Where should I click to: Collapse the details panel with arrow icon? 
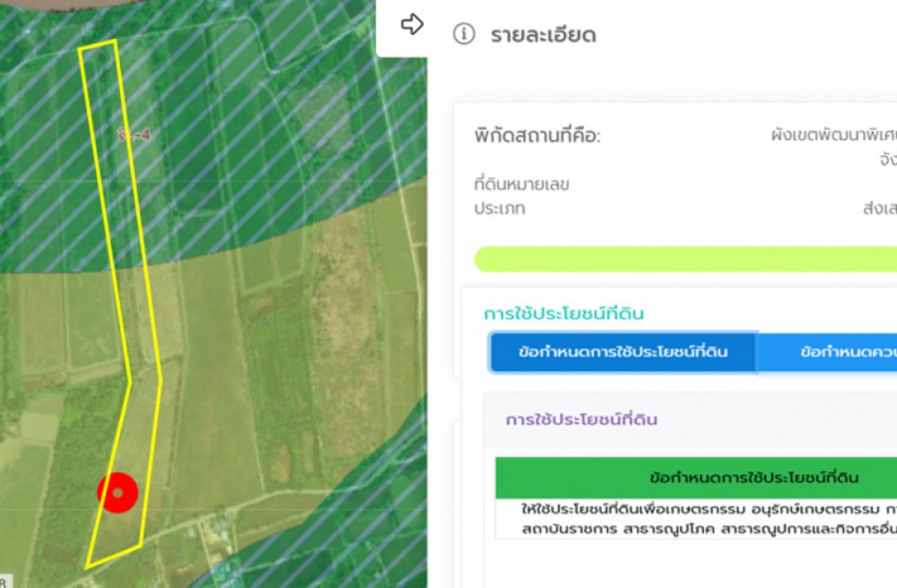point(412,24)
